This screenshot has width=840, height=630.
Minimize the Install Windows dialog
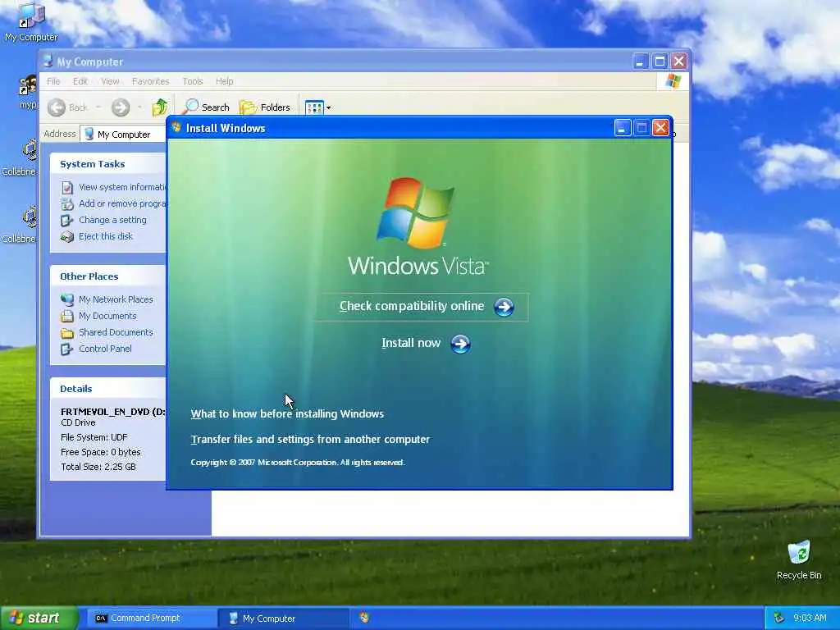pos(623,127)
